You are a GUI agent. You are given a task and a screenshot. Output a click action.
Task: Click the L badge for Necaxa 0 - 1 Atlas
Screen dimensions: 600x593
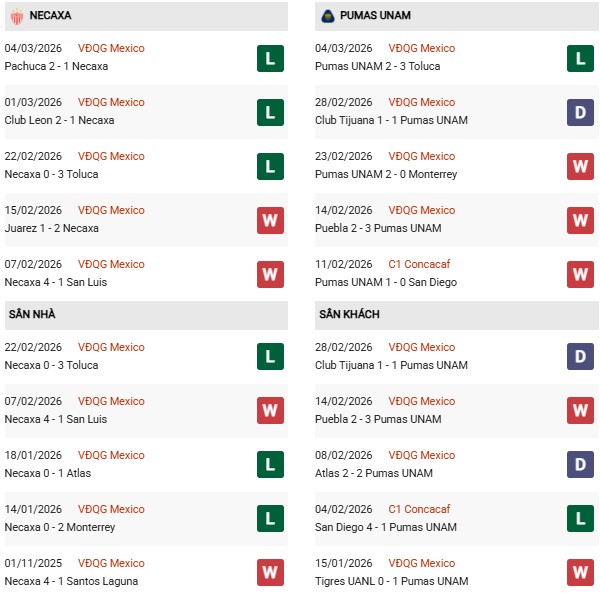pos(270,465)
